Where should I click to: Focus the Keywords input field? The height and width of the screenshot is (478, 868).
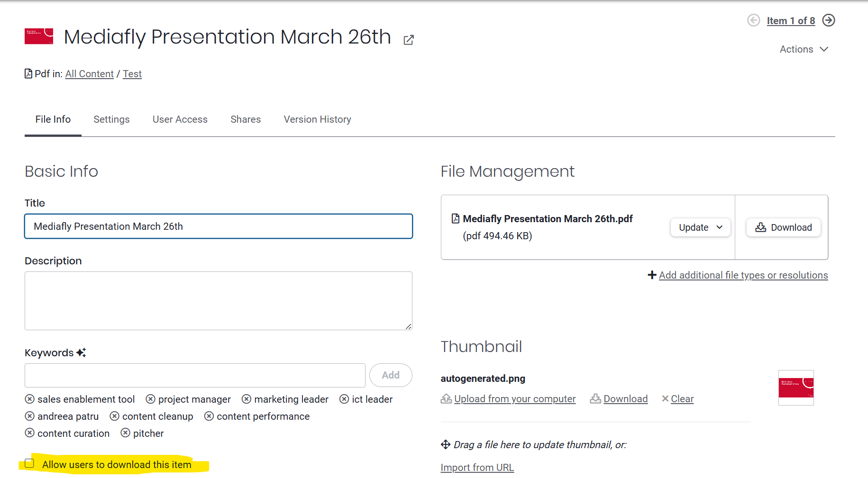(x=195, y=375)
